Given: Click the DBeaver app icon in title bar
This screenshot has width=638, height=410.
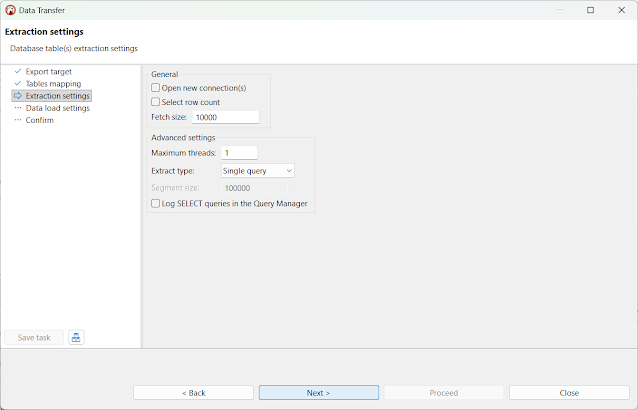Looking at the screenshot, I should [x=10, y=10].
